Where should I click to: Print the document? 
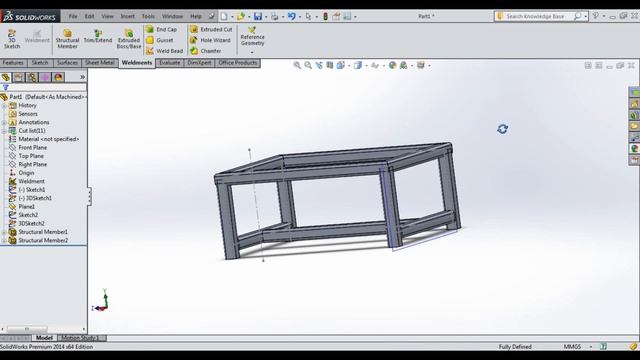pyautogui.click(x=275, y=16)
